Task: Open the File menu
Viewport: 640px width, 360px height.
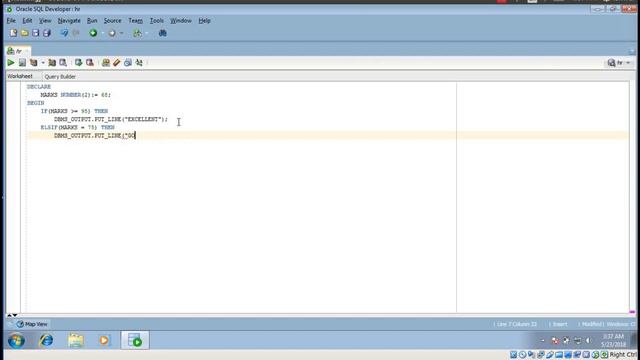Action: click(x=11, y=20)
